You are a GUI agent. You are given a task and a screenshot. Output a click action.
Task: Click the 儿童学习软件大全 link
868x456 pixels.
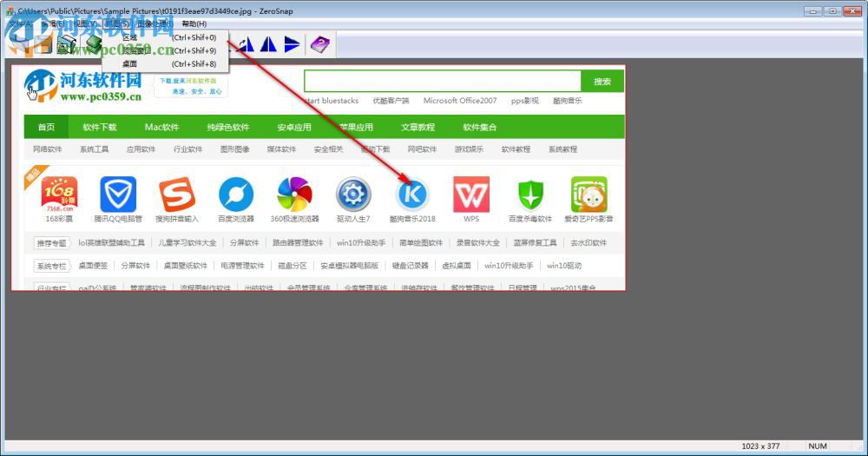click(x=187, y=242)
